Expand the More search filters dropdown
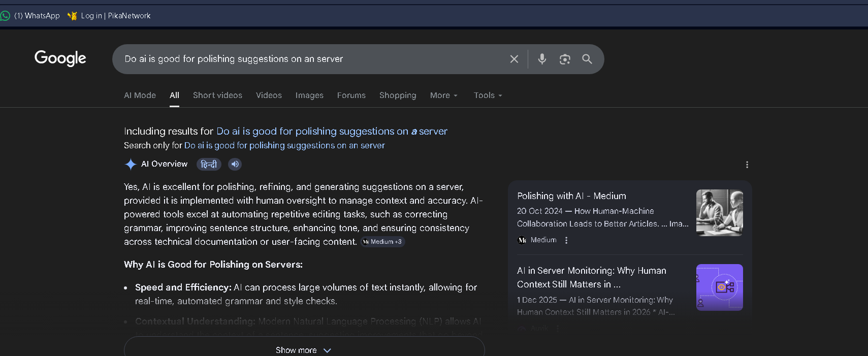 point(443,95)
